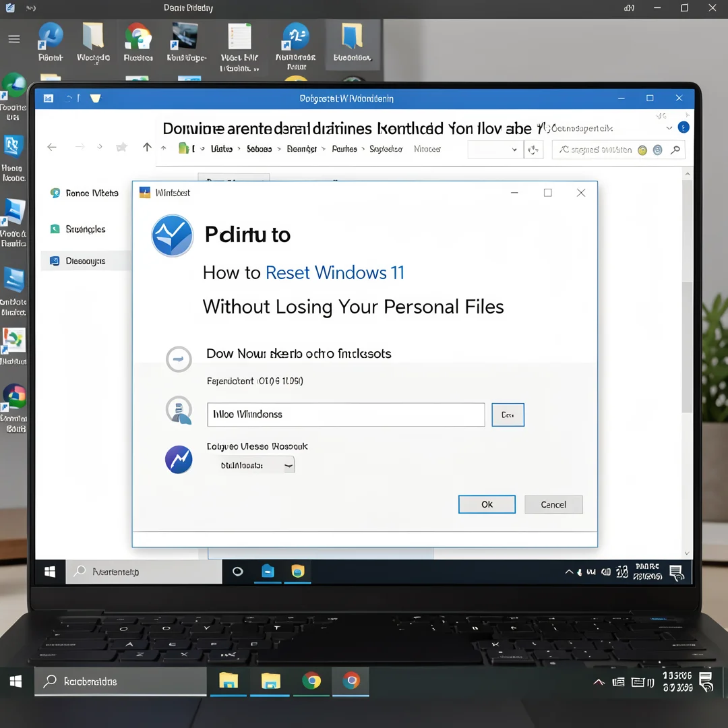Select Renoe Mtete in explorer sidebar

pyautogui.click(x=85, y=193)
